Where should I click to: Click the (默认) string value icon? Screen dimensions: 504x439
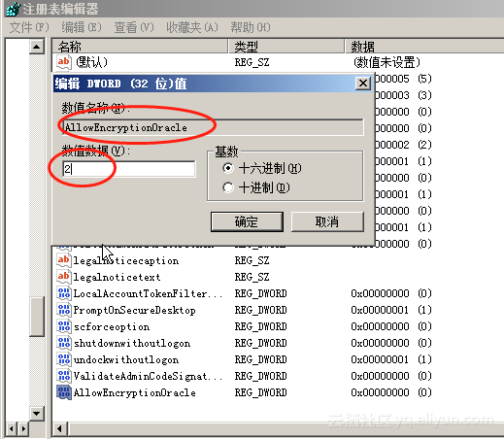(x=63, y=62)
